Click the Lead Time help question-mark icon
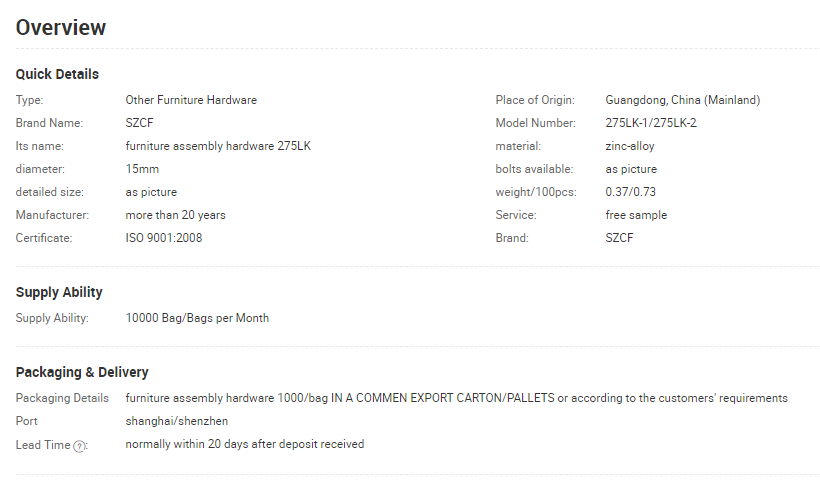Screen dimensions: 820x481 (79, 446)
